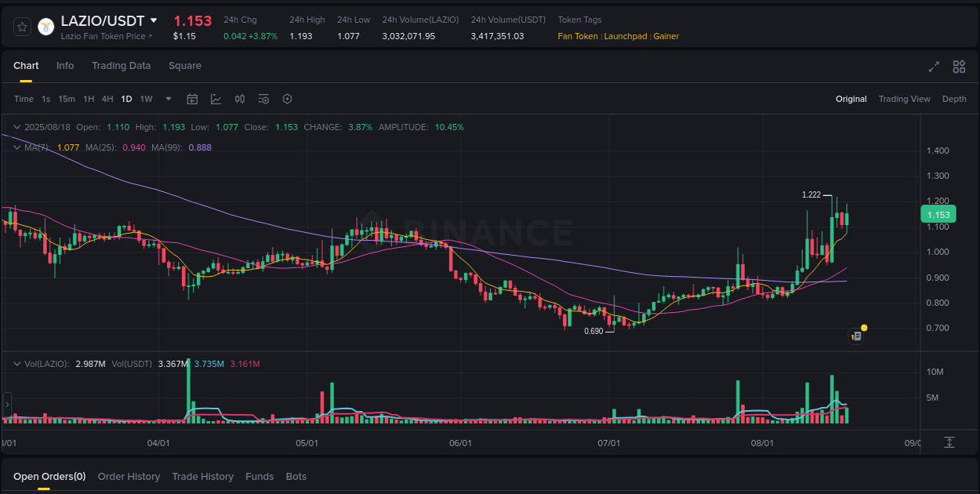Select the chart style line icon
980x494 pixels.
click(216, 99)
